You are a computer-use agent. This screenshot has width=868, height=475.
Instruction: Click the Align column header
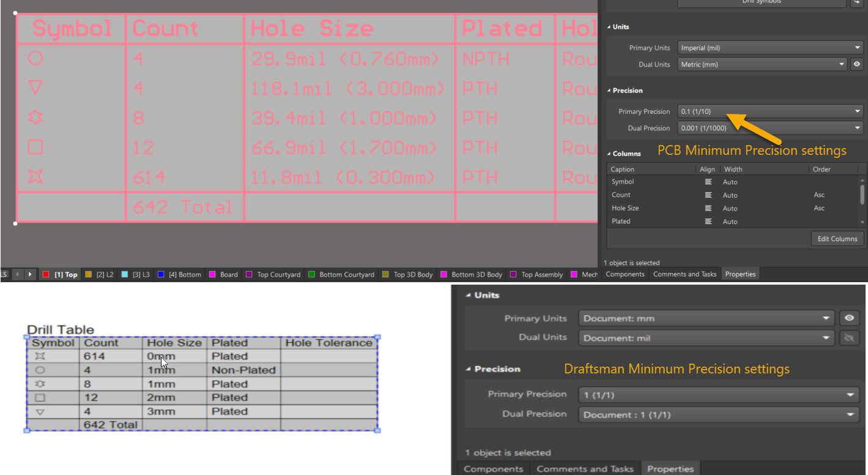point(708,169)
